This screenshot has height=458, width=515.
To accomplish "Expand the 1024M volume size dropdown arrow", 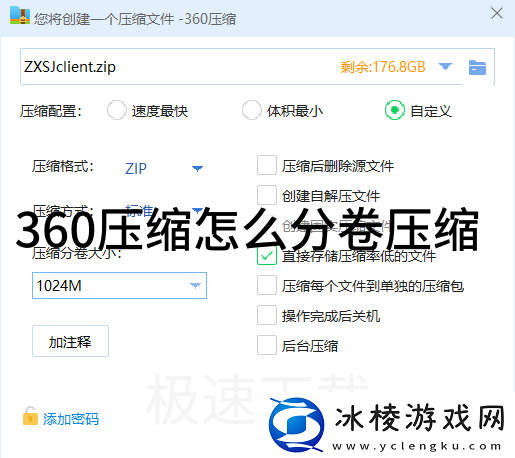I will tap(195, 285).
